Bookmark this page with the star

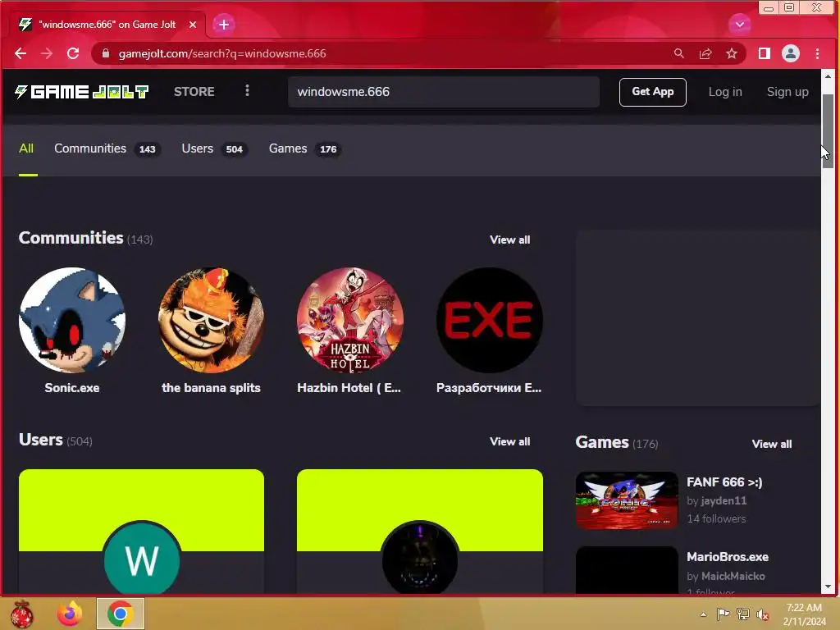[x=731, y=53]
